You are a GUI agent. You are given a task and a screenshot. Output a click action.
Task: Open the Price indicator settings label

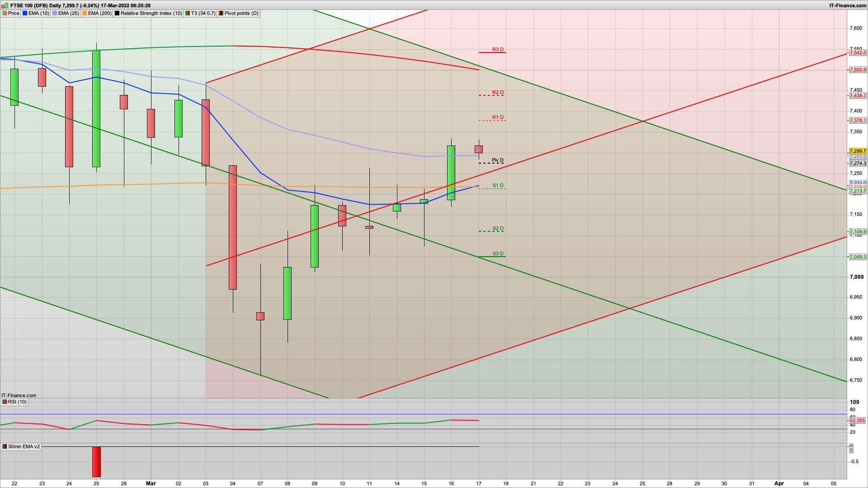click(14, 14)
